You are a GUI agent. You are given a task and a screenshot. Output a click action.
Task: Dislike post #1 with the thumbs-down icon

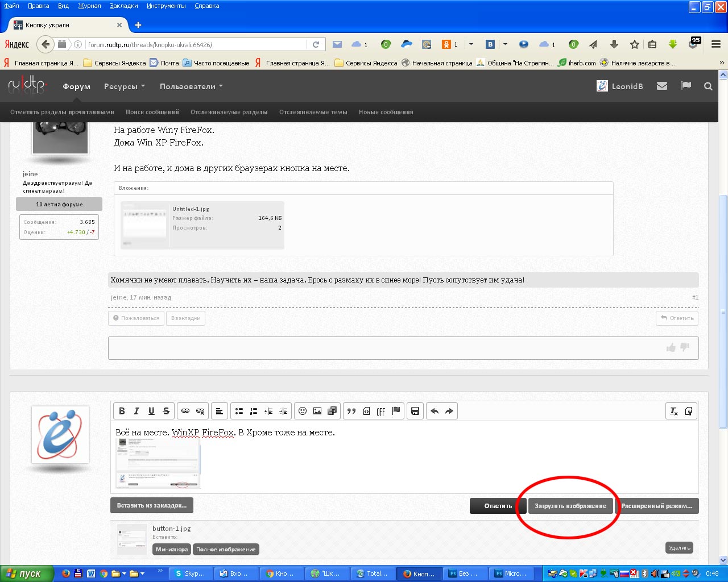tap(685, 347)
